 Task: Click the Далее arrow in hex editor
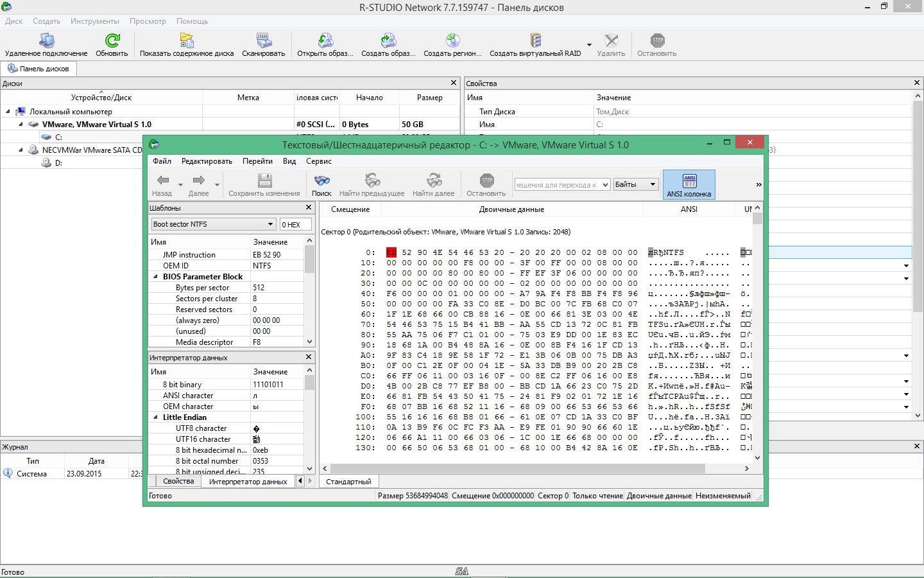coord(198,180)
